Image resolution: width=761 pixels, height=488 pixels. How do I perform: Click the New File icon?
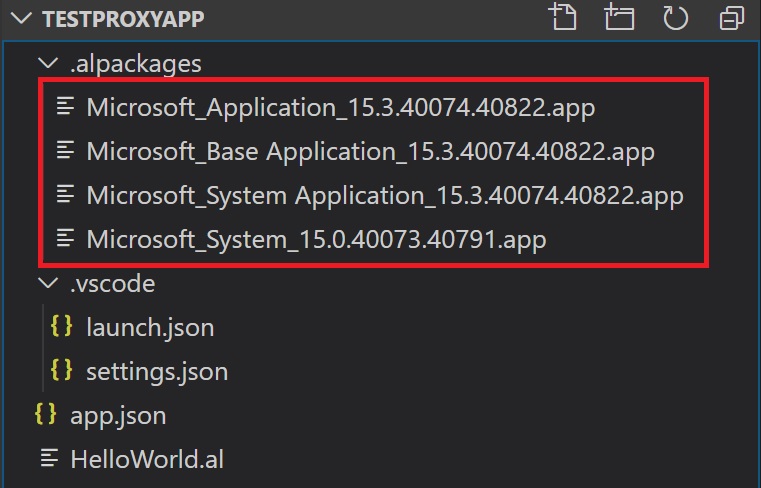[x=564, y=18]
